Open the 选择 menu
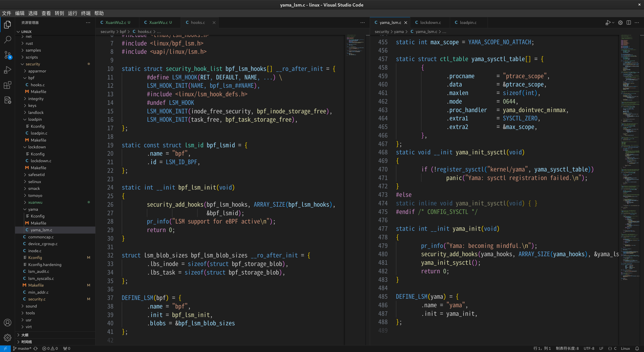This screenshot has height=352, width=644. [x=33, y=13]
